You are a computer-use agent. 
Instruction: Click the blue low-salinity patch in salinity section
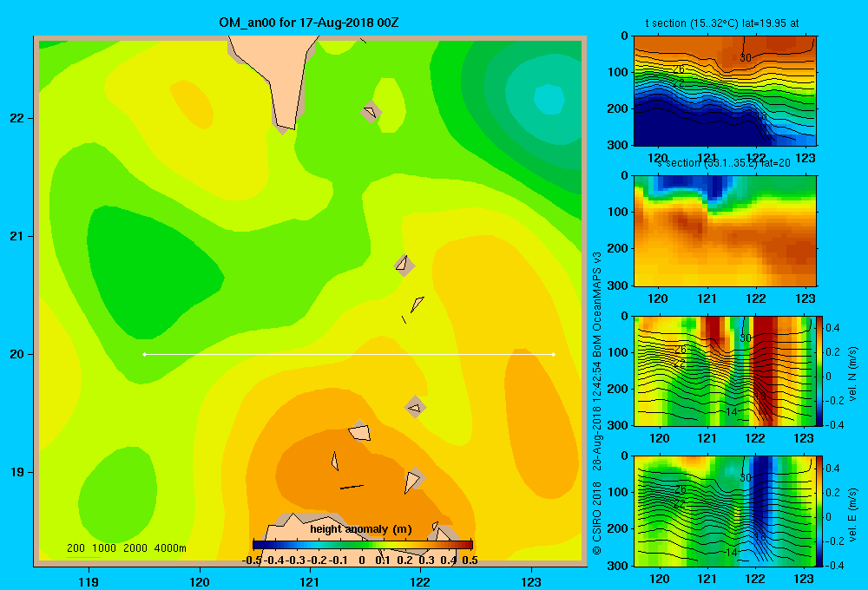[694, 186]
